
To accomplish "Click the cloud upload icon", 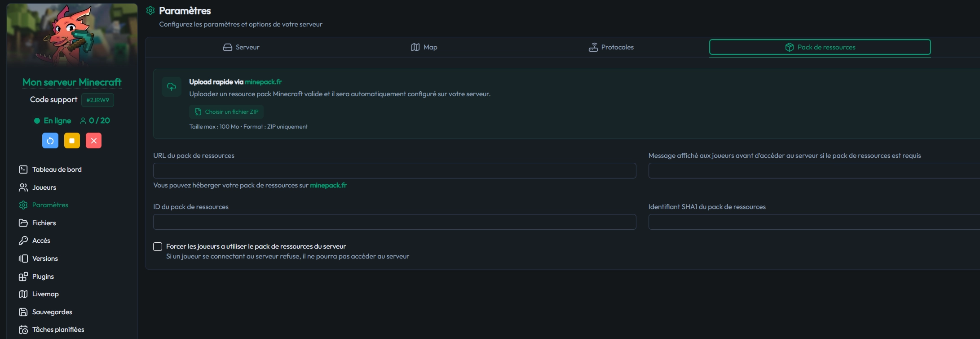I will coord(172,87).
